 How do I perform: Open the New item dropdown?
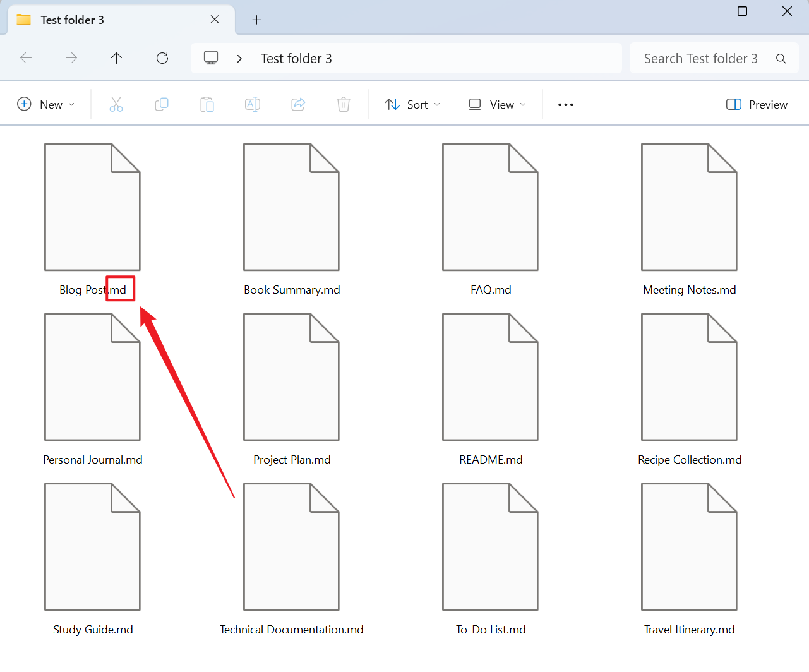(x=46, y=104)
